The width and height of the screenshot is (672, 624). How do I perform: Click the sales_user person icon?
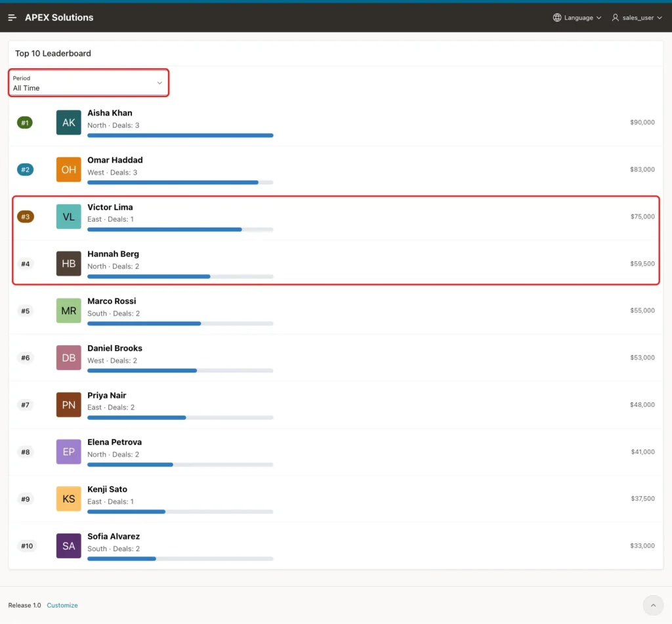pos(615,18)
